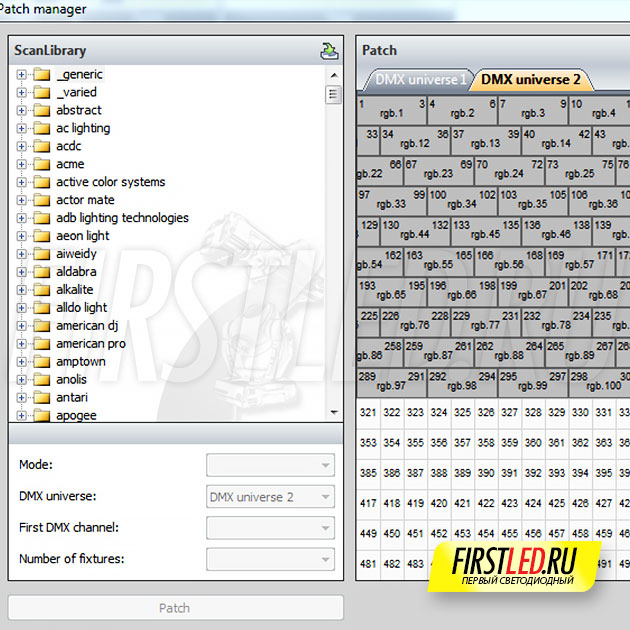The image size is (630, 630).
Task: Select empty DMX channel 321 cell
Action: click(368, 412)
